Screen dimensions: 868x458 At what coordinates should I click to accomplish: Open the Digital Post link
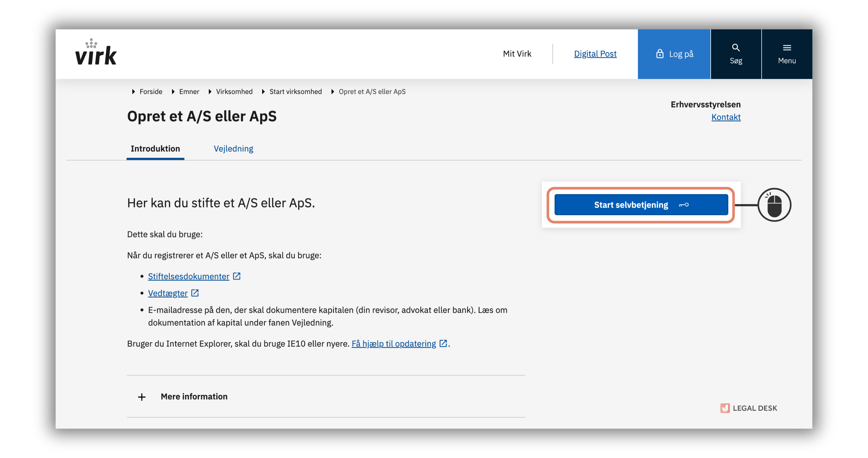(x=595, y=54)
